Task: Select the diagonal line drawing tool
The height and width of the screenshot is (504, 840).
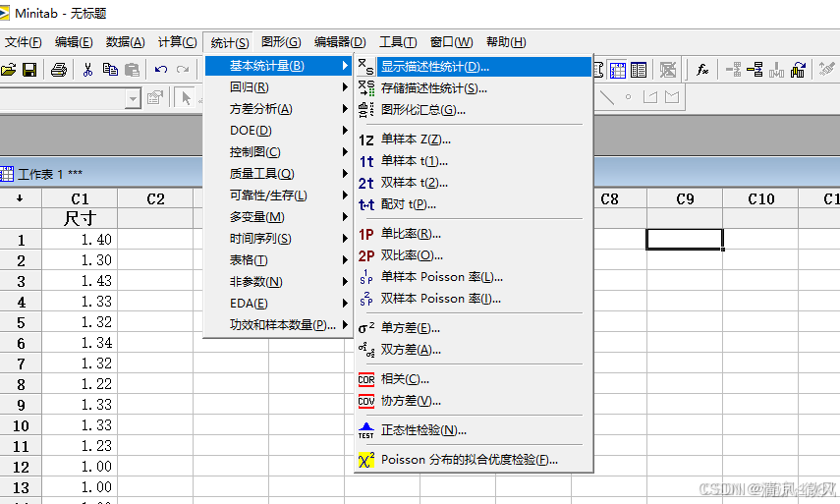Action: [607, 97]
